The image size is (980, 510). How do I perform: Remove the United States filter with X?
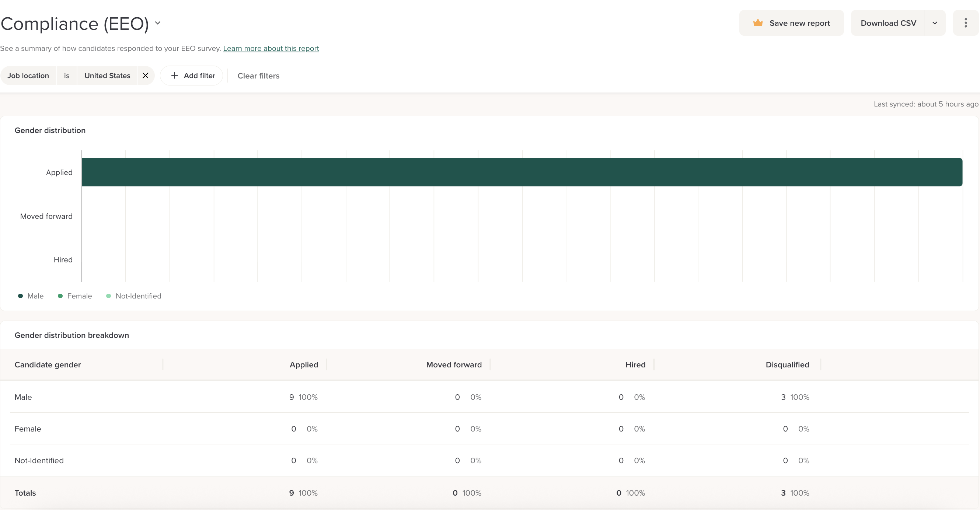coord(145,75)
